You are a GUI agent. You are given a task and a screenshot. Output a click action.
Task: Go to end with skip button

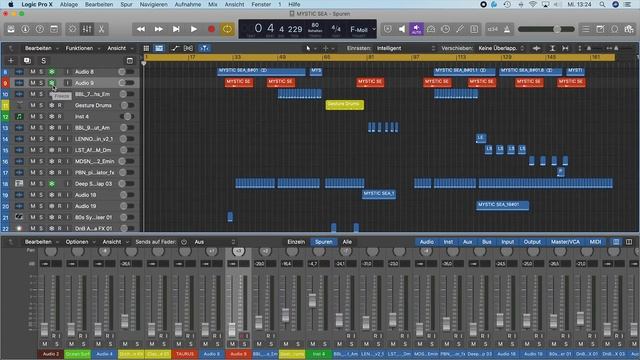pos(176,29)
